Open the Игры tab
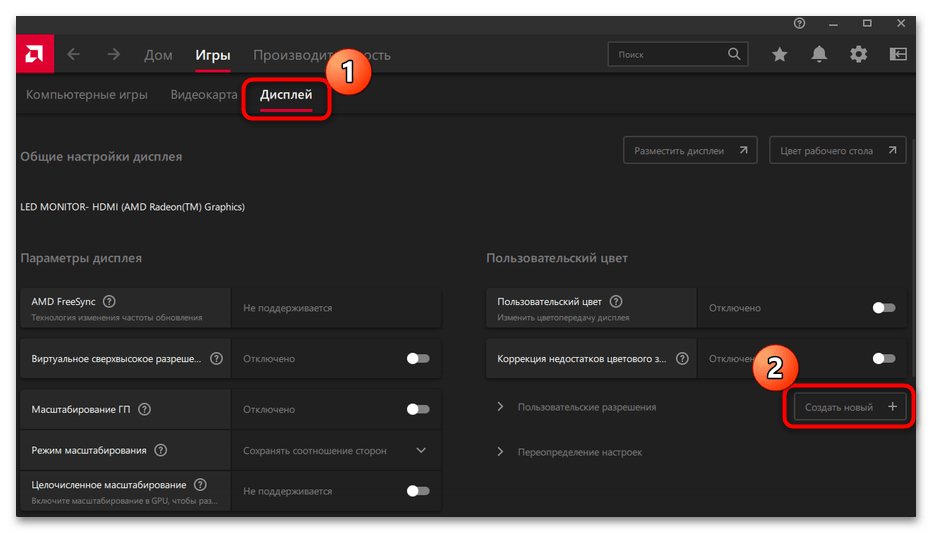The height and width of the screenshot is (533, 932). (x=213, y=55)
